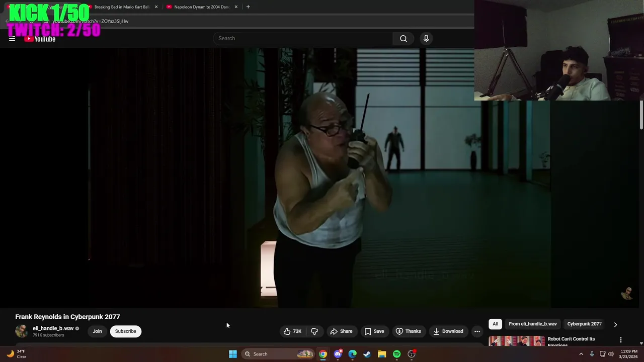The image size is (644, 362).
Task: Open the YouTube hamburger guide menu
Action: click(x=12, y=39)
